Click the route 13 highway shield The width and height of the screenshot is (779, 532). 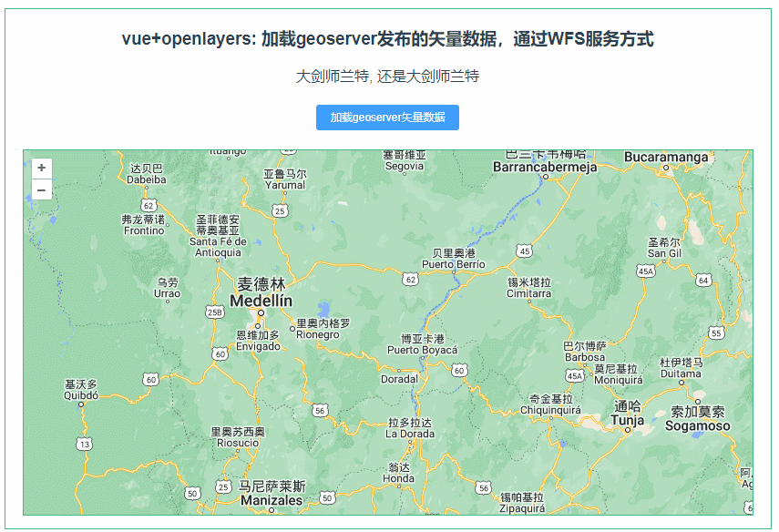pos(85,444)
